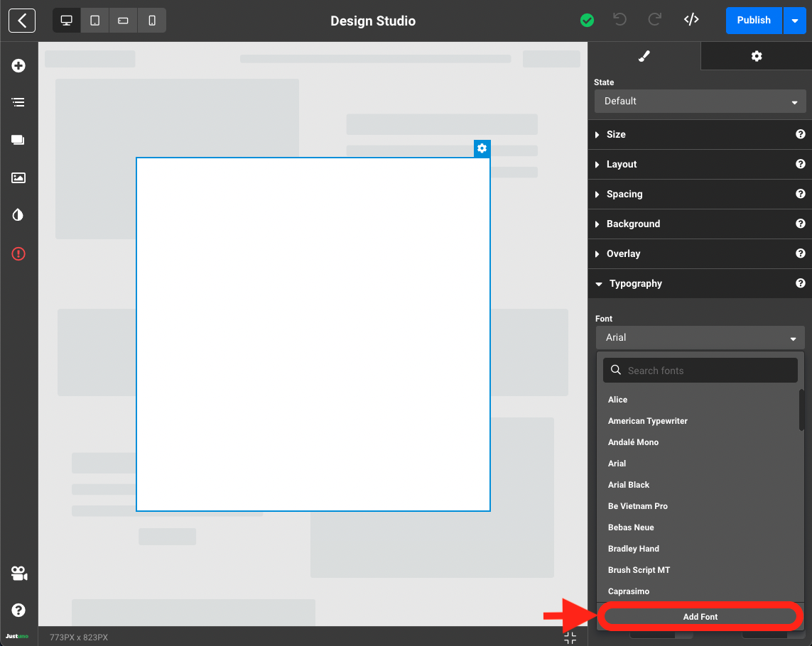Click the element settings gear on canvas

pyautogui.click(x=482, y=148)
